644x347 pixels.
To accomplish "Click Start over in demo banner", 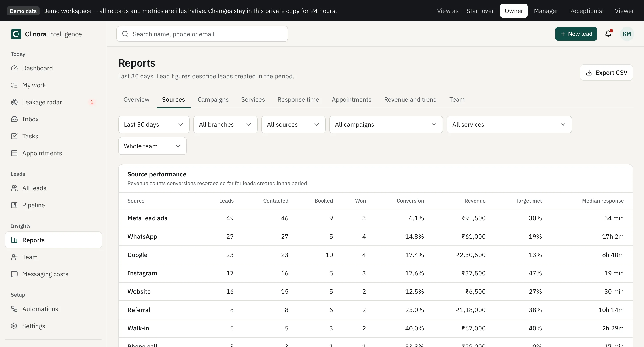I will coord(480,11).
